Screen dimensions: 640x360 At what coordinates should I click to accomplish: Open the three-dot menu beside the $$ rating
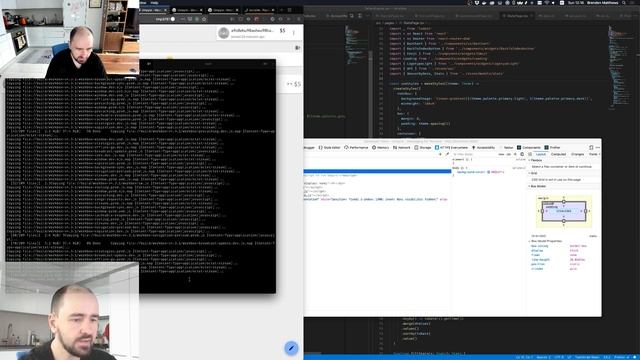point(293,33)
